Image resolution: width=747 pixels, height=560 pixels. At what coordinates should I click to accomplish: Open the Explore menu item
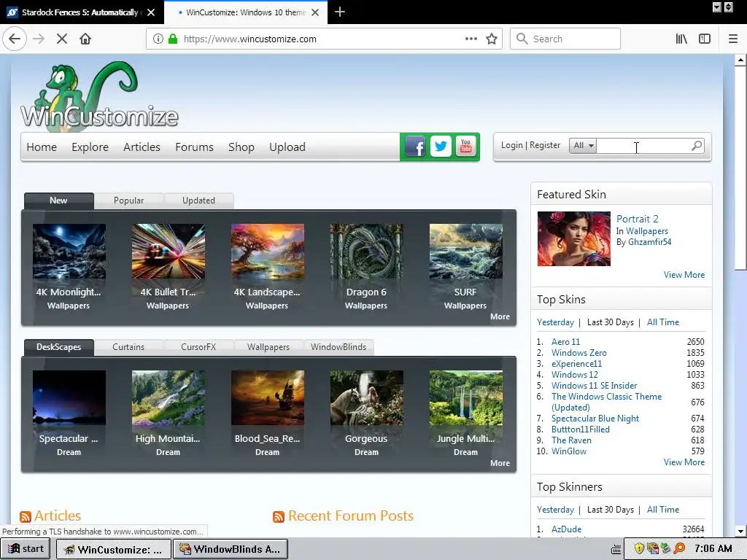click(x=90, y=147)
